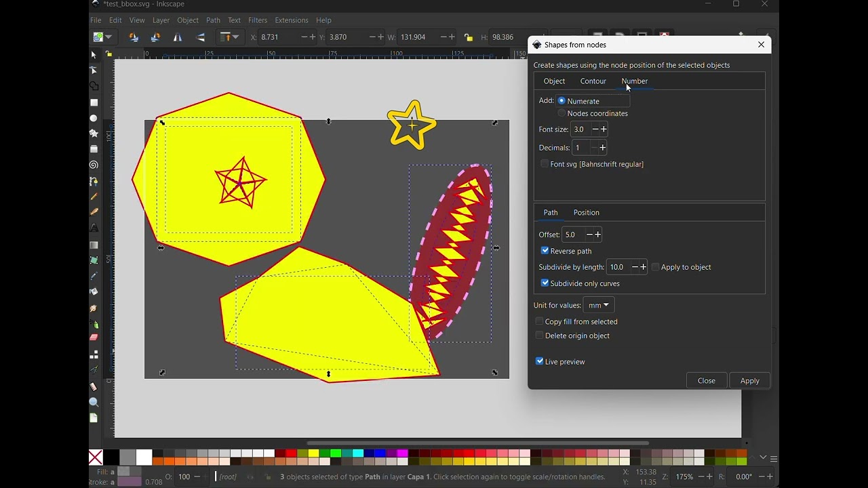Expand the palette rows arrow

[x=763, y=457]
